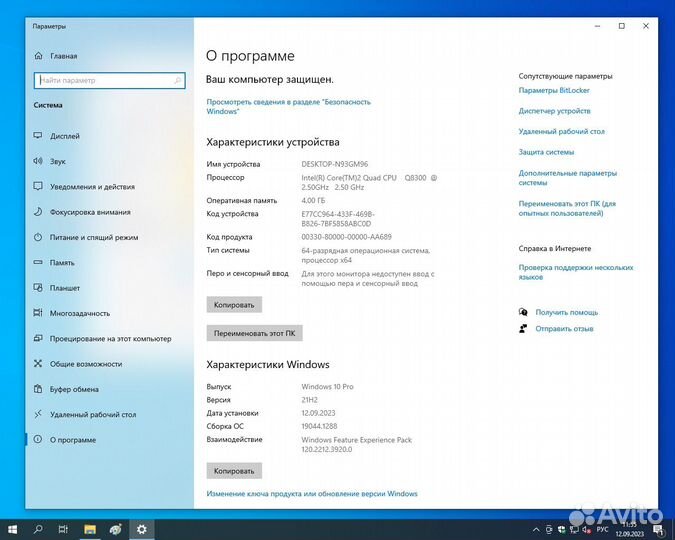Click the Переименовать этот ПК button
Screen dimensions: 675x540
[254, 333]
